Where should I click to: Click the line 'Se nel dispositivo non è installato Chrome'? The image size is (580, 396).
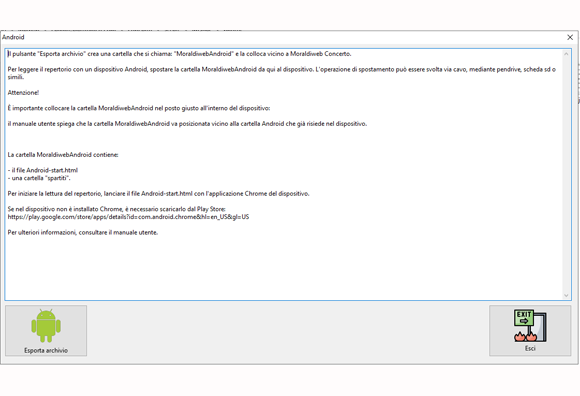(117, 209)
